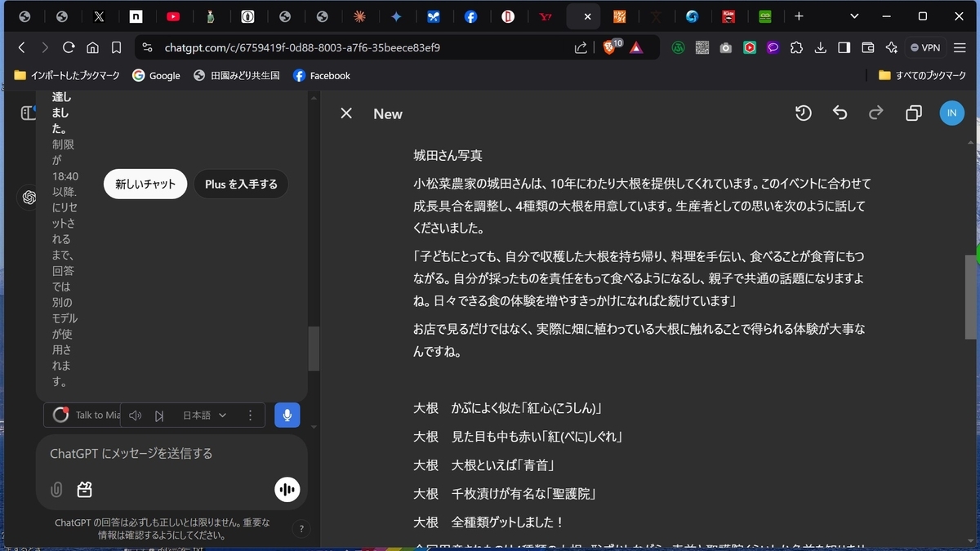The width and height of the screenshot is (980, 551).
Task: Click the line mentioning 「聖護院」
Action: [506, 494]
